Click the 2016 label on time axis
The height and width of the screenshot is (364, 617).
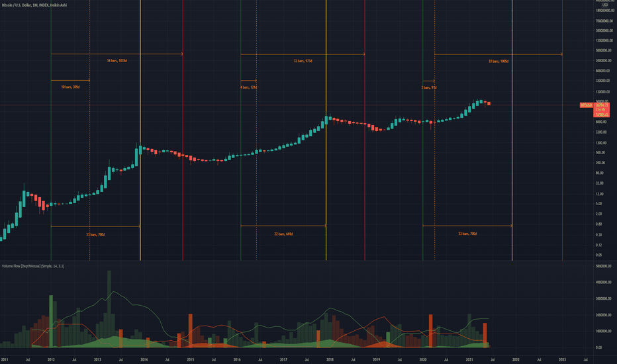coord(237,359)
